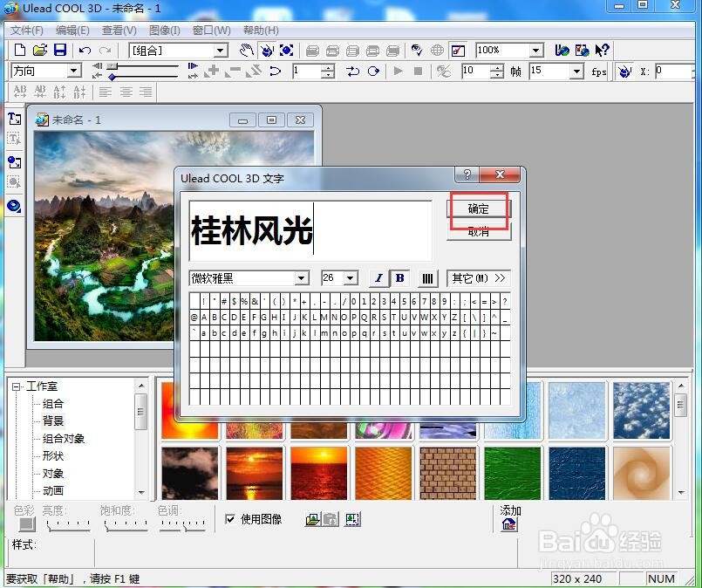This screenshot has width=702, height=588.
Task: Select the green texture background thumbnail
Action: [513, 473]
